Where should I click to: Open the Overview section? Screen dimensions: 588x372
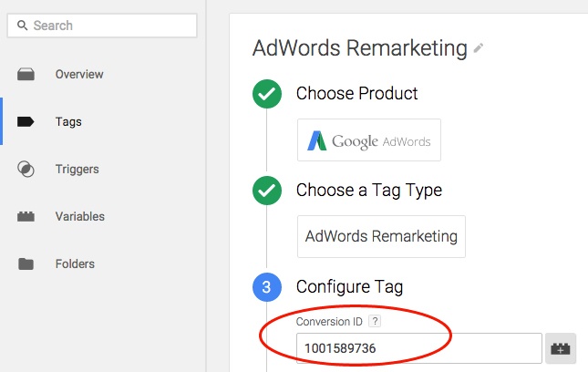79,75
